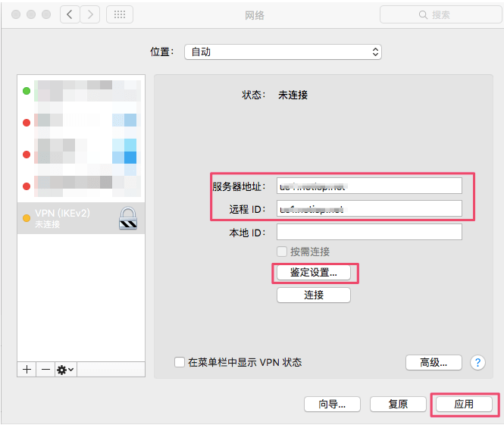504x425 pixels.
Task: Click the 复原 revert button
Action: [x=398, y=404]
